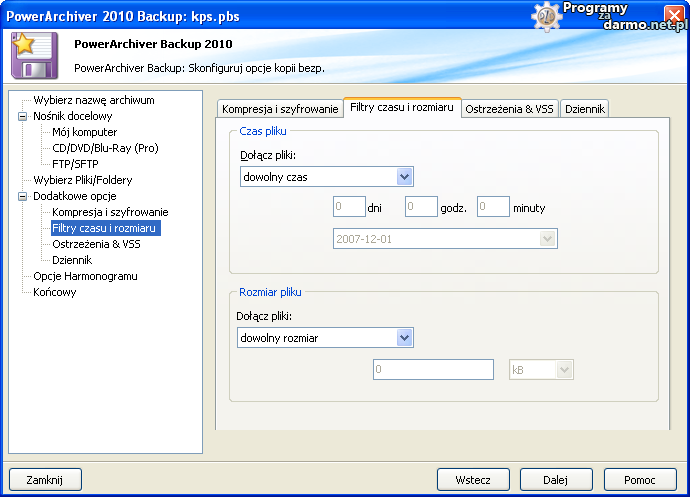
Task: Select FTP/SFTP tree item
Action: (75, 164)
